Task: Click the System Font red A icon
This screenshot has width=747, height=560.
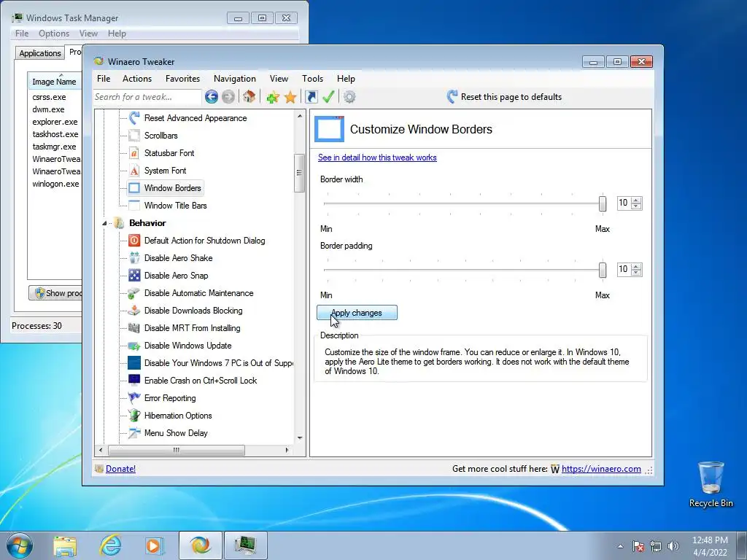Action: click(134, 171)
